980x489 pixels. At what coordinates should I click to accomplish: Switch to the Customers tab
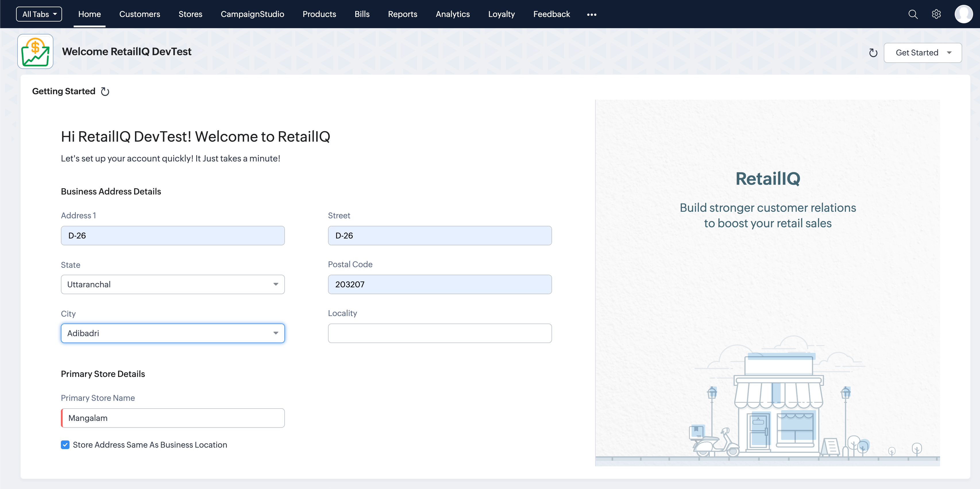[140, 14]
